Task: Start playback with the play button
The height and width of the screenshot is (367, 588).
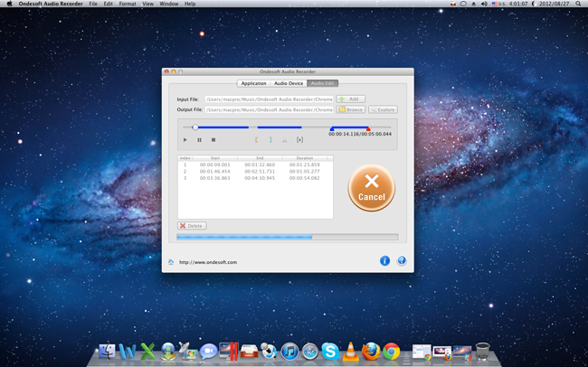Action: pos(185,140)
